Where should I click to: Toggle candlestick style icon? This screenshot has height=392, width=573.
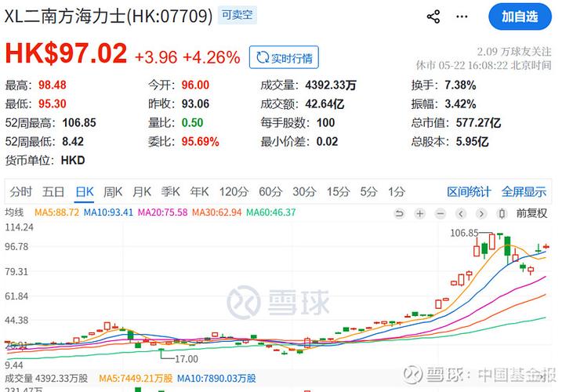point(502,213)
